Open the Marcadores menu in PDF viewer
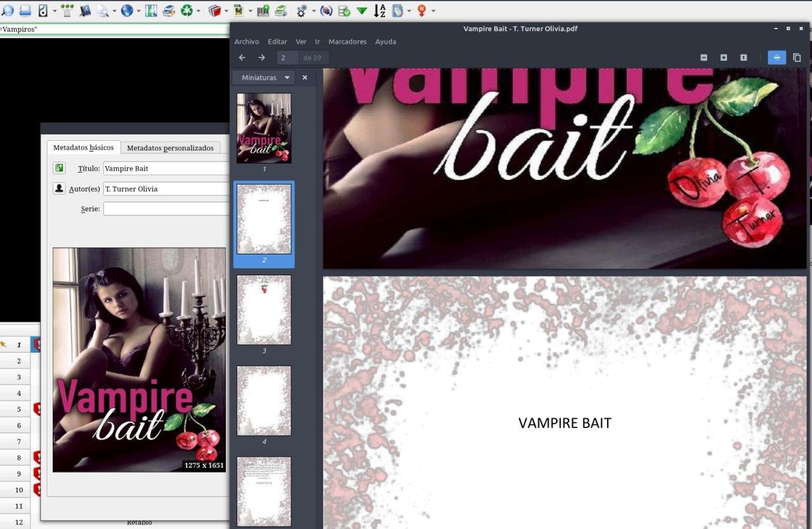The height and width of the screenshot is (529, 812). click(348, 42)
